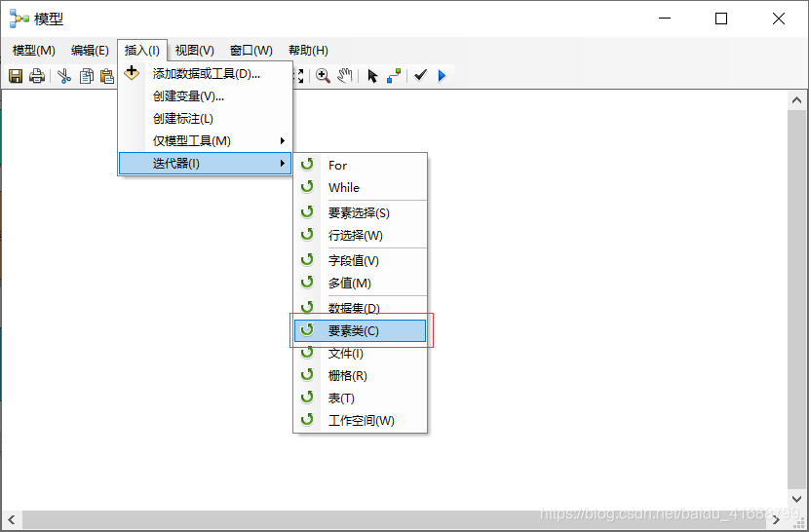Click the Save model toolbar icon
This screenshot has width=809, height=532.
point(16,76)
